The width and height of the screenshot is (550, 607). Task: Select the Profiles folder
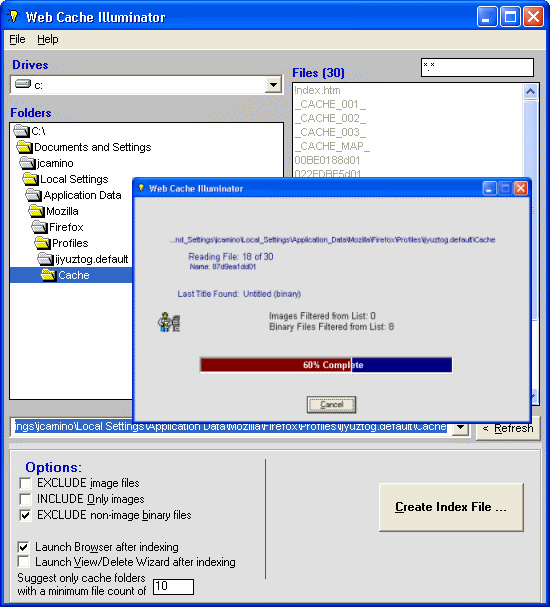click(70, 243)
